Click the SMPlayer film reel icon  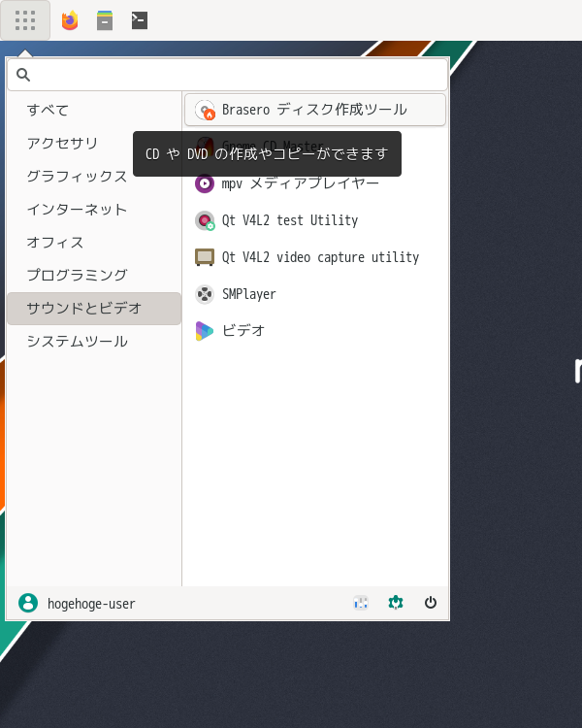coord(205,294)
